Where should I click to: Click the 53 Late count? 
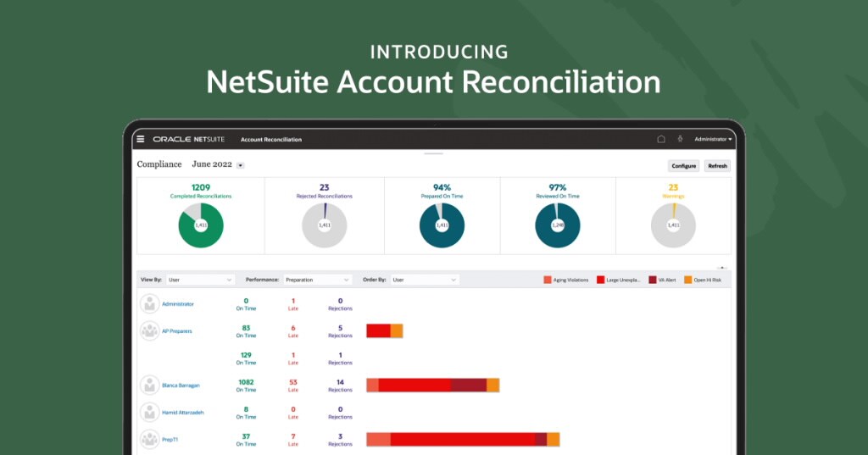[293, 382]
